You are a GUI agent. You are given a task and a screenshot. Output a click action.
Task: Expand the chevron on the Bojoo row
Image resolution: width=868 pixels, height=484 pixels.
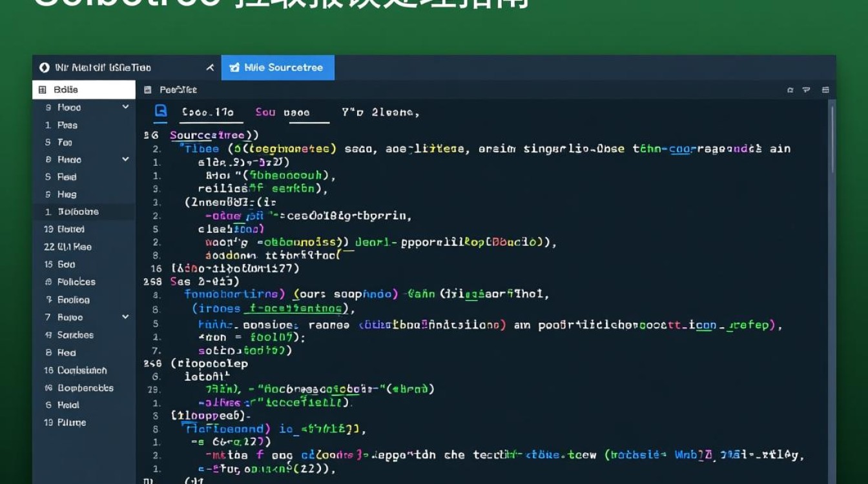tap(125, 317)
